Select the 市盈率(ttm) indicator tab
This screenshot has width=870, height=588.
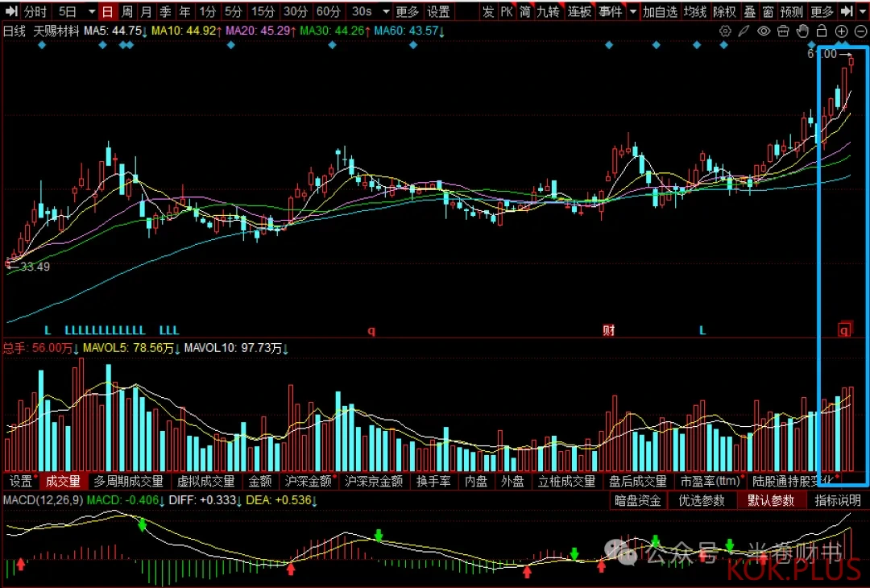(710, 481)
